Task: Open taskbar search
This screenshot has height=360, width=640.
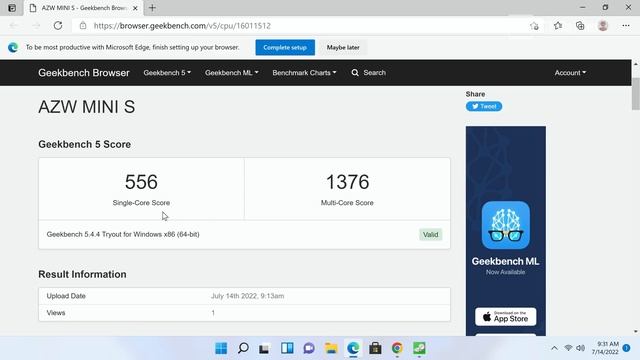Action: 243,348
